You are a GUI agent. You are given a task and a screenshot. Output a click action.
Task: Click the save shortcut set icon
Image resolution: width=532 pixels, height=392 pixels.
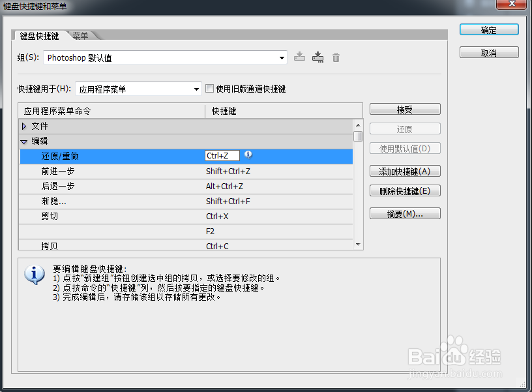[299, 57]
